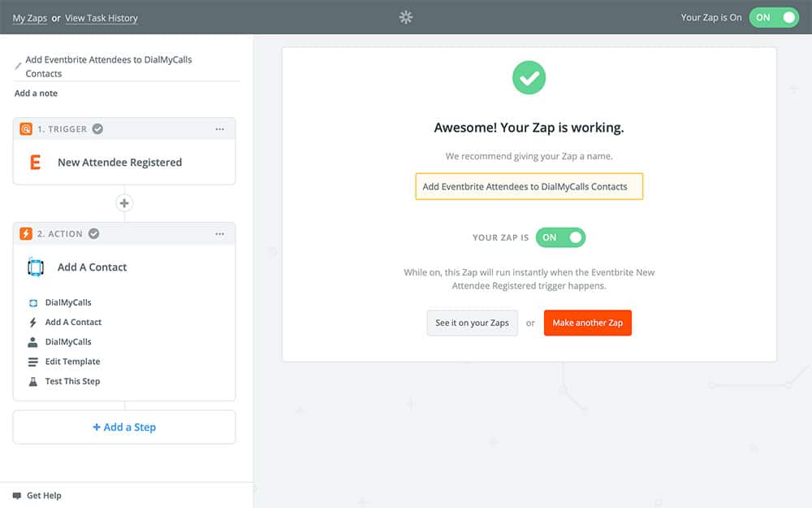Click Add a Step button
Image resolution: width=812 pixels, height=508 pixels.
click(x=124, y=427)
